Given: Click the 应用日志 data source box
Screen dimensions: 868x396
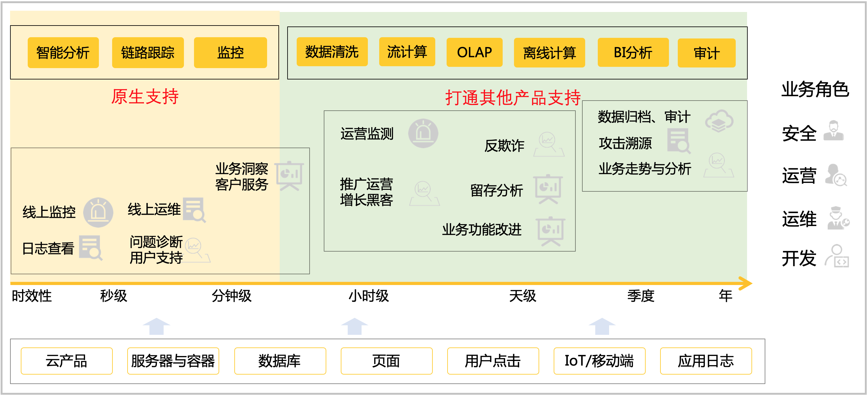Looking at the screenshot, I should 706,361.
